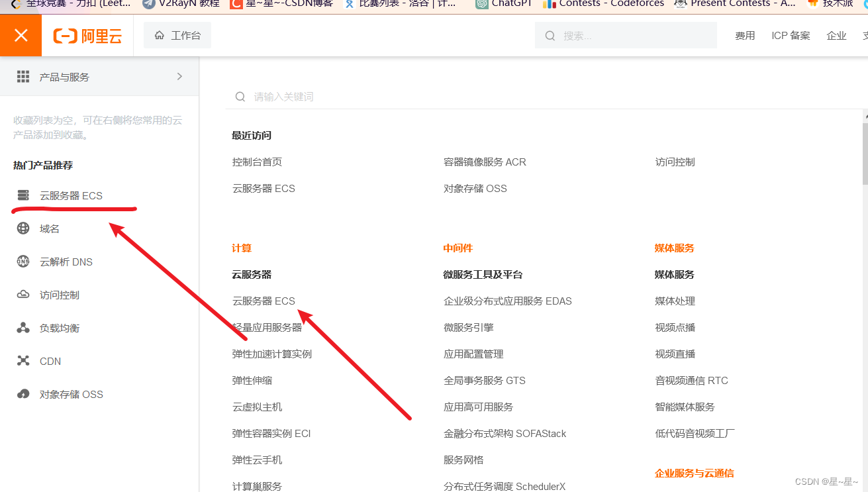Screen dimensions: 868x492
Task: Open 控制台首页 under 最近访问
Action: (x=257, y=162)
